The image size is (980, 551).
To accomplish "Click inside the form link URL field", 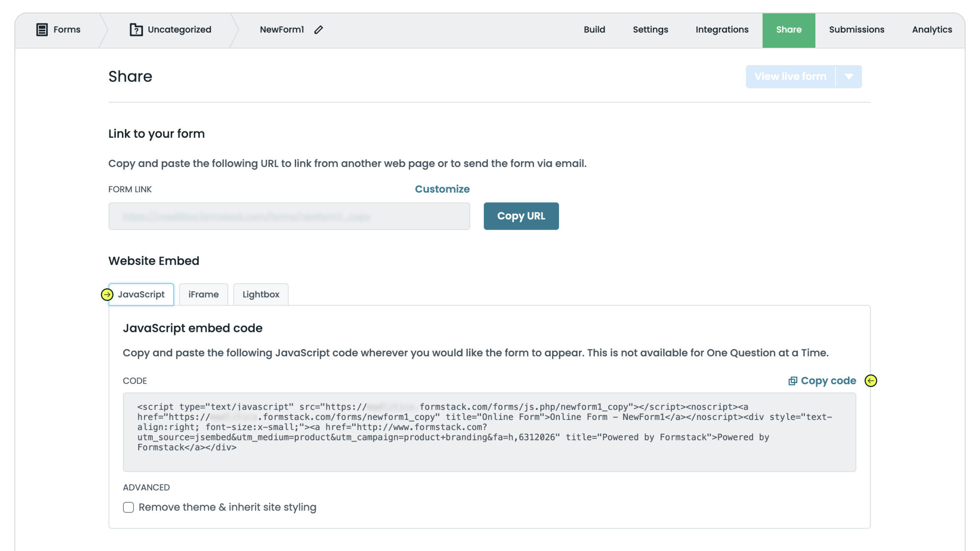I will click(x=289, y=216).
